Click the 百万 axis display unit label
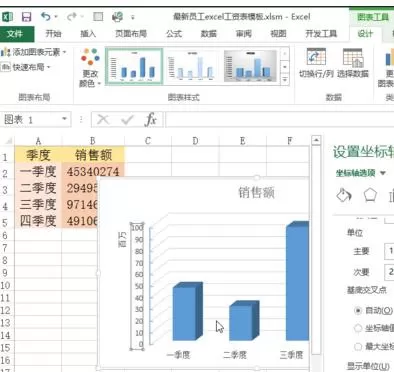Image resolution: width=394 pixels, height=372 pixels. coord(123,239)
